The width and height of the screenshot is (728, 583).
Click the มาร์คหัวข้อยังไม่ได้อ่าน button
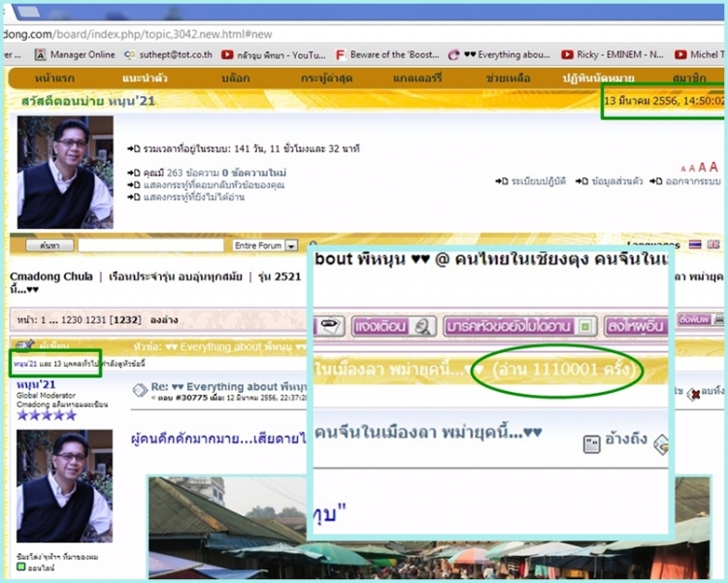pos(519,326)
